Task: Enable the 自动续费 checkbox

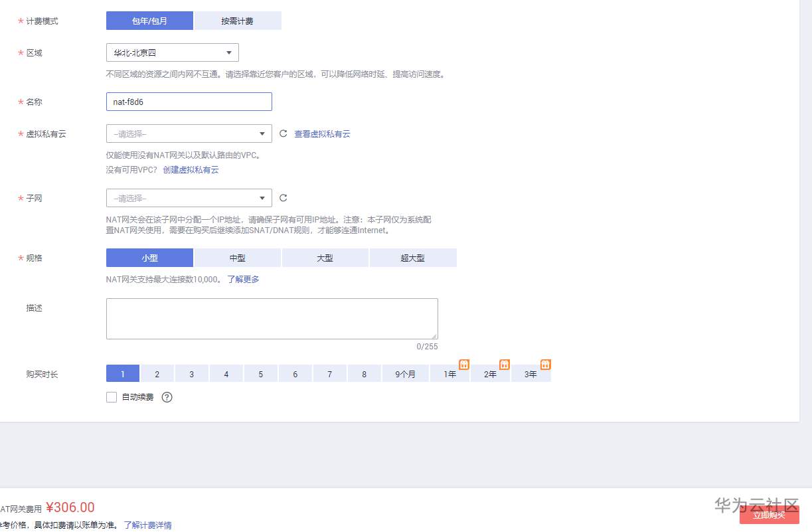Action: click(111, 397)
